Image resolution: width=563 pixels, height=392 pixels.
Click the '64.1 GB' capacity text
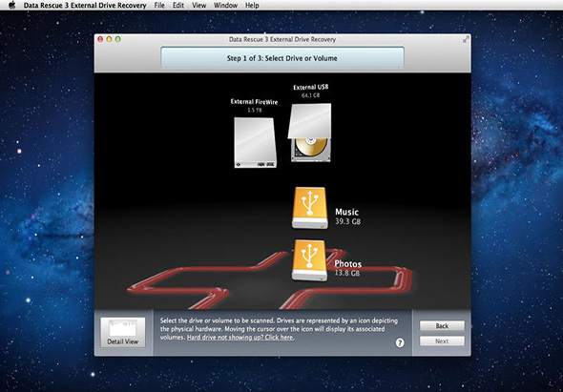(x=310, y=95)
